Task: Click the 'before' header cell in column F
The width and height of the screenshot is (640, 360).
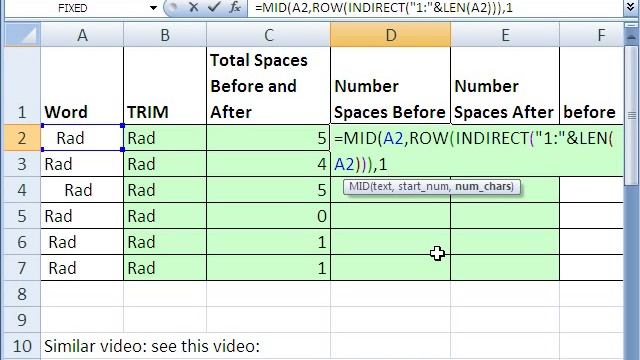Action: pos(591,86)
